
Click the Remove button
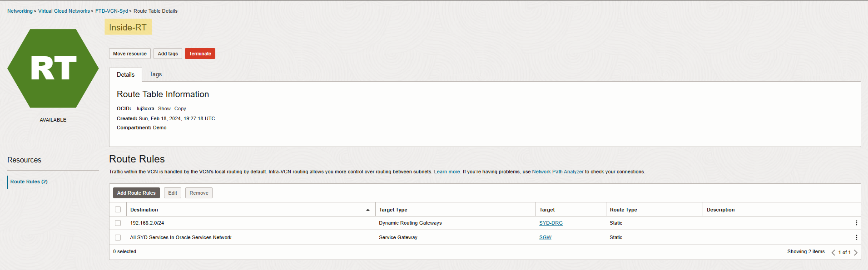pos(199,193)
